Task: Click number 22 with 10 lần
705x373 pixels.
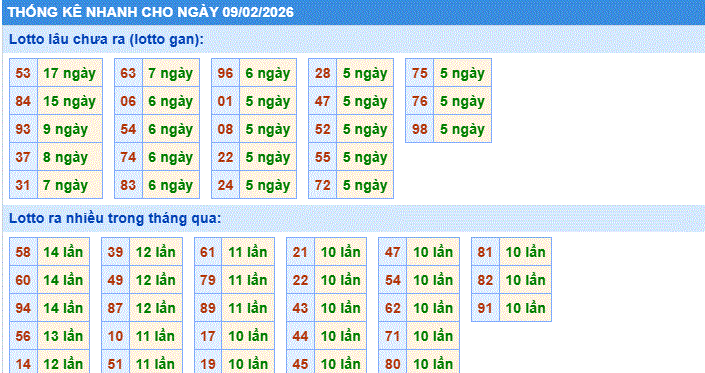Action: (x=300, y=280)
